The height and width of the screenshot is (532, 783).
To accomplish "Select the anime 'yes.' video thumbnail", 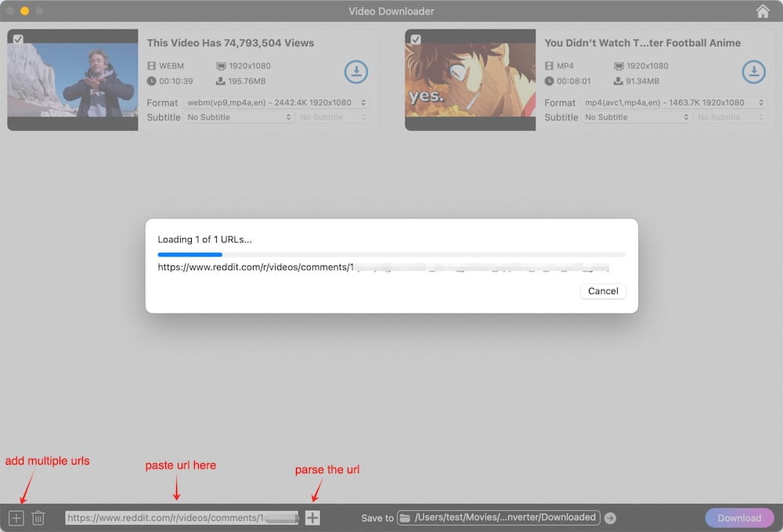I will tap(470, 80).
